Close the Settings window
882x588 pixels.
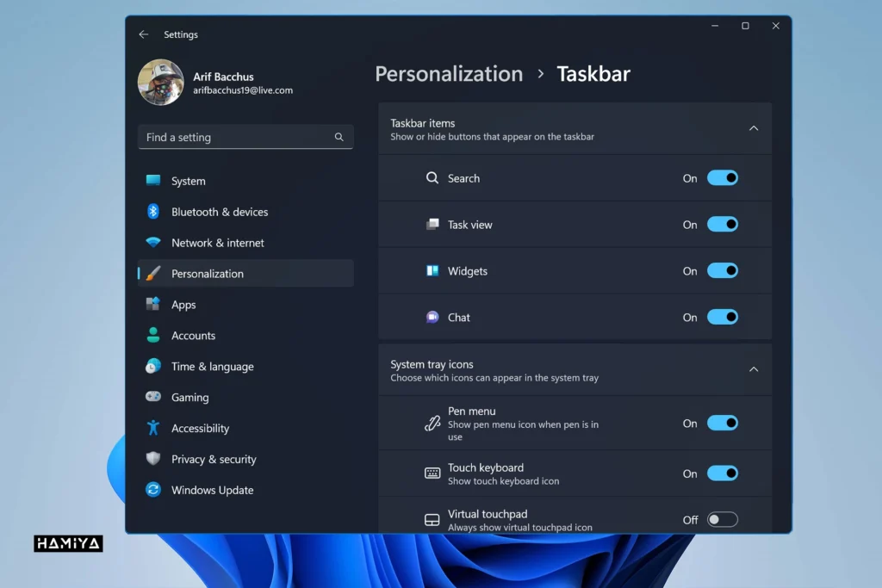point(776,26)
